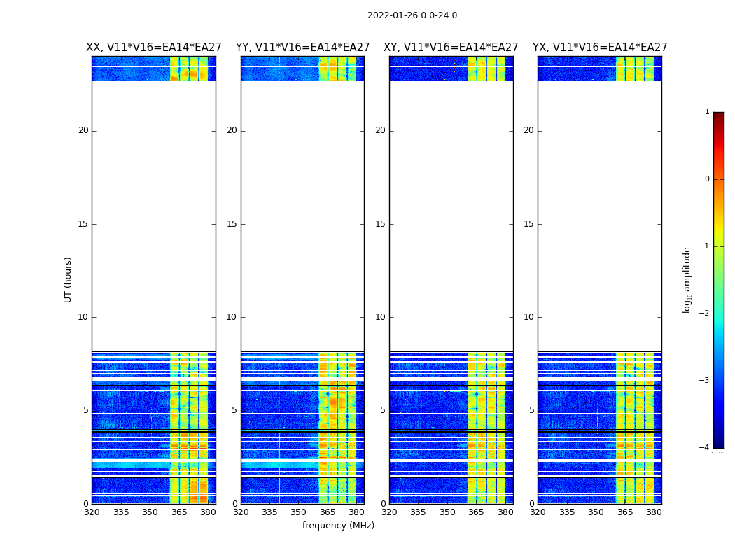Click the colorbar tick labeled 0
The image size is (735, 560).
point(707,179)
